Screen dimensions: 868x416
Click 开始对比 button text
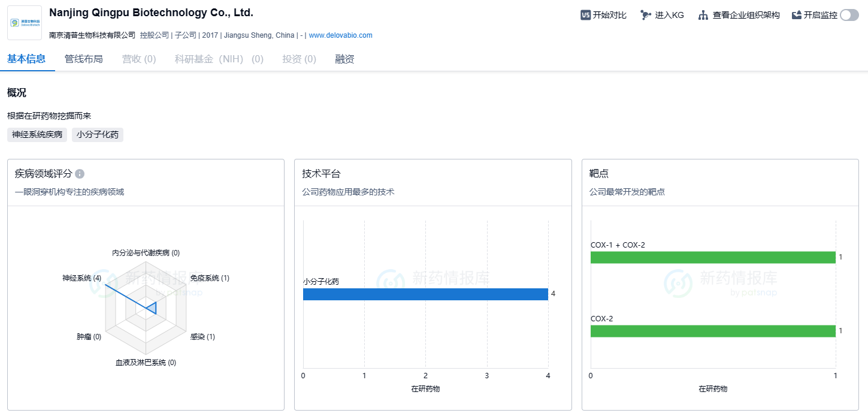(609, 15)
